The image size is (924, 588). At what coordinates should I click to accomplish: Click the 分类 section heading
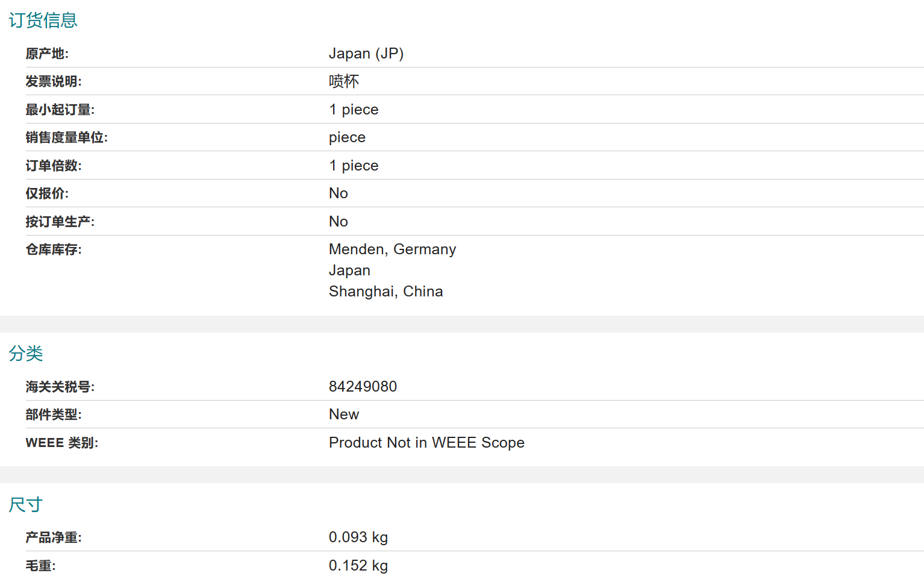[x=26, y=354]
